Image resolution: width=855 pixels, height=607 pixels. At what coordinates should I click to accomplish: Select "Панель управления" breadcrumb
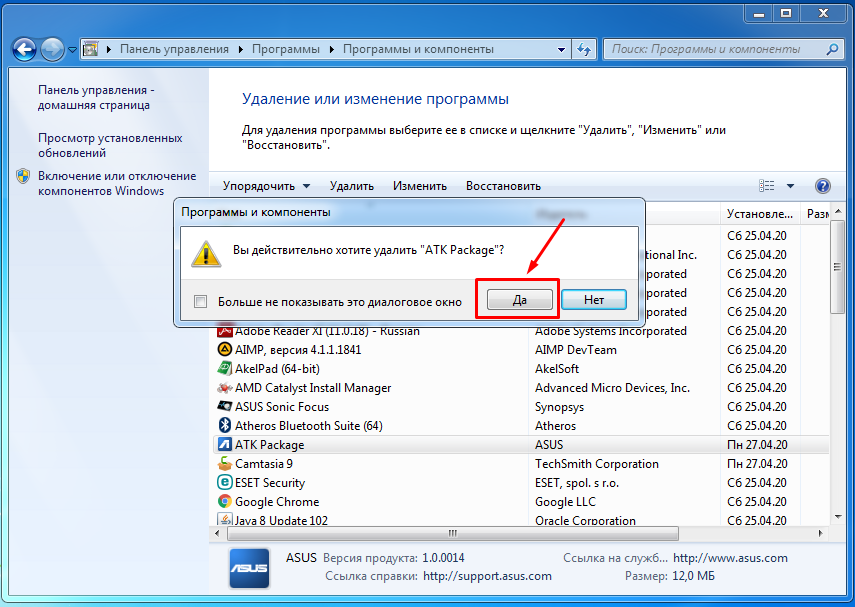click(174, 49)
